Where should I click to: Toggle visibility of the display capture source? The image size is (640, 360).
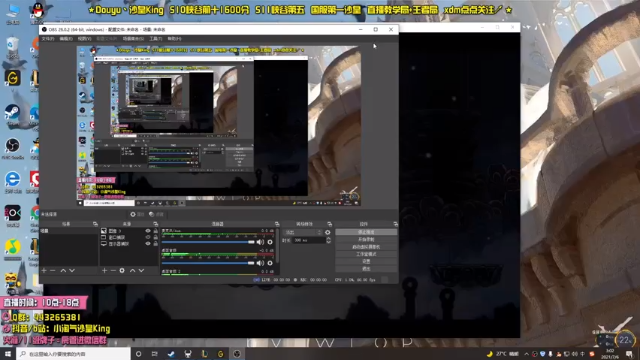pos(148,244)
